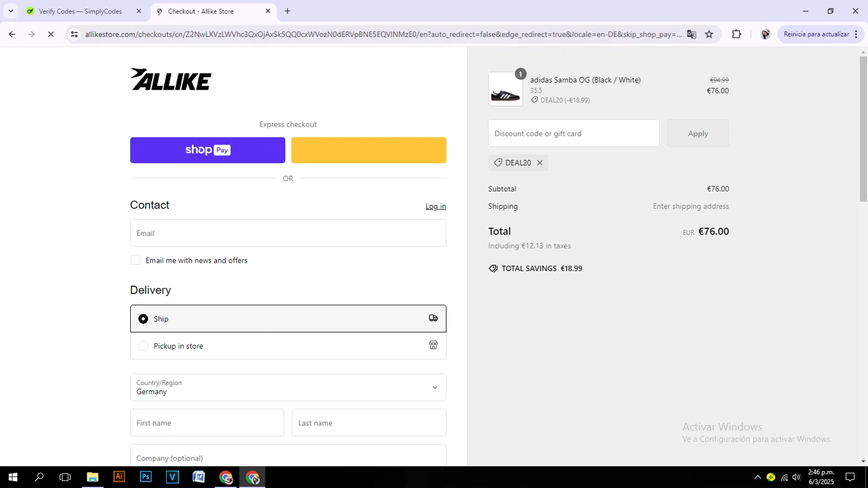
Task: Open the Country/Region dropdown
Action: 288,387
